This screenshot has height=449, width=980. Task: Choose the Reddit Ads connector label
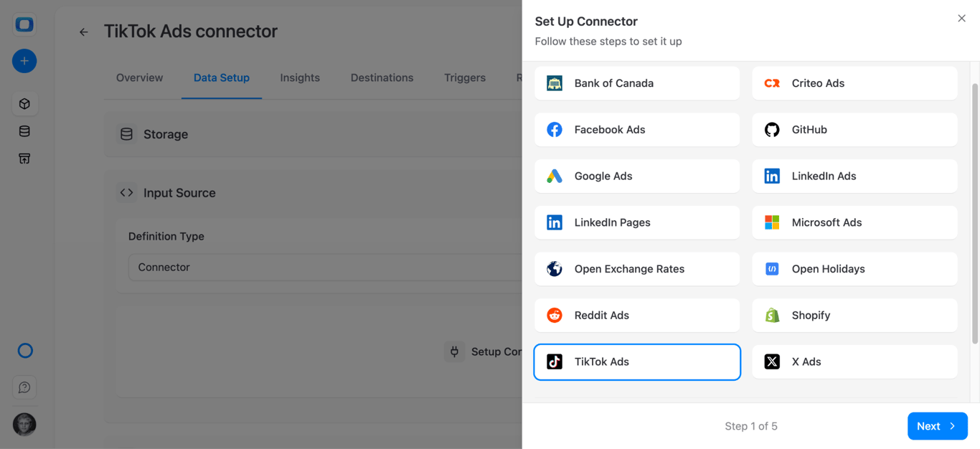coord(602,316)
